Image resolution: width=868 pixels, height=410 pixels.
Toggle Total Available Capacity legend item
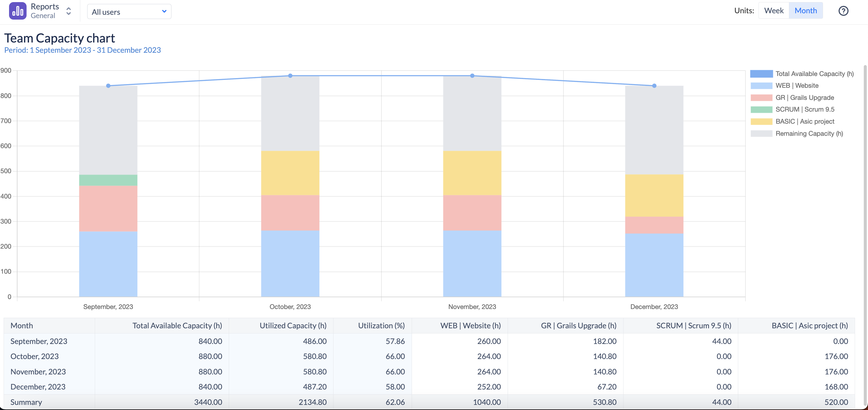click(814, 74)
